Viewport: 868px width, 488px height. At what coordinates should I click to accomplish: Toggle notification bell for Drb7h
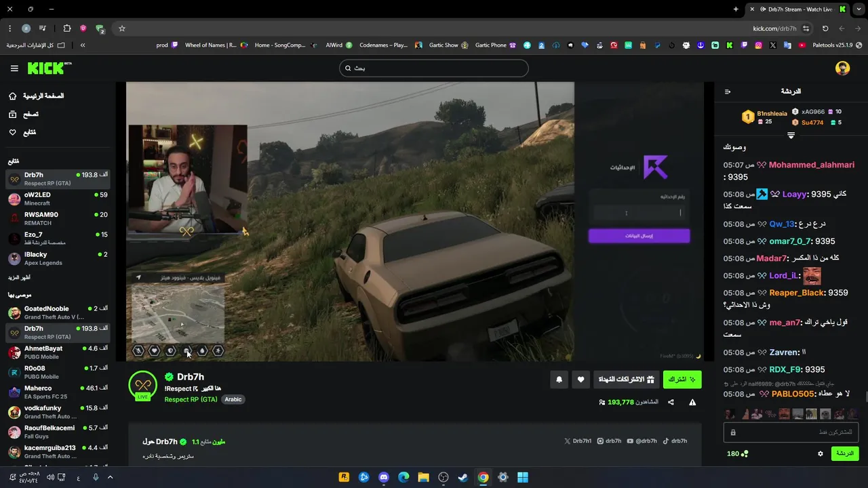point(559,380)
